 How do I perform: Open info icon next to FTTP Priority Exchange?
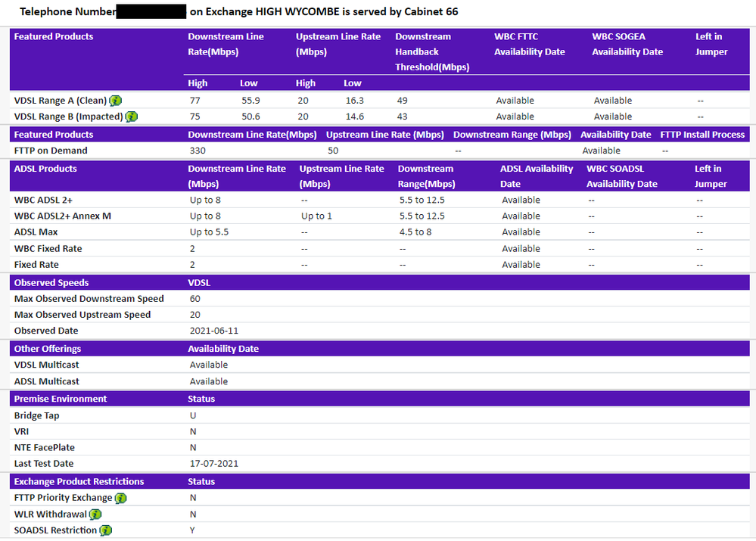120,498
